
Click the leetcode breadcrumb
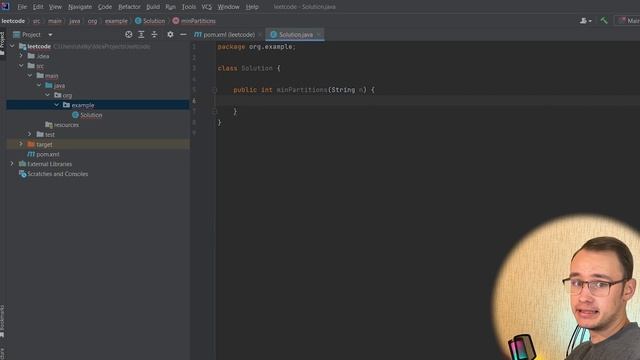[13, 21]
